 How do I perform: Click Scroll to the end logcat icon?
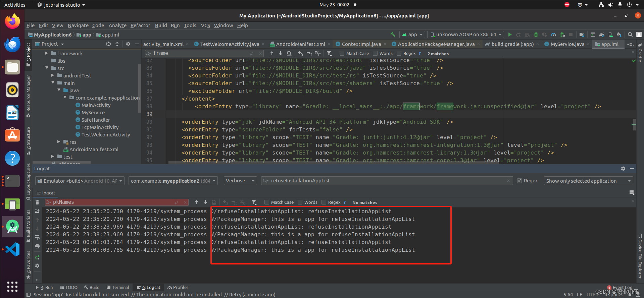[x=37, y=211]
